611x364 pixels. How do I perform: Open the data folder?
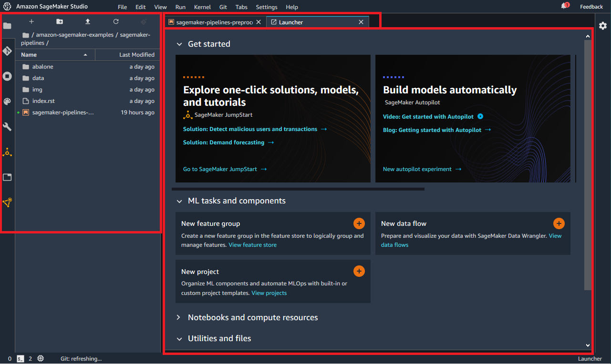pyautogui.click(x=88, y=78)
